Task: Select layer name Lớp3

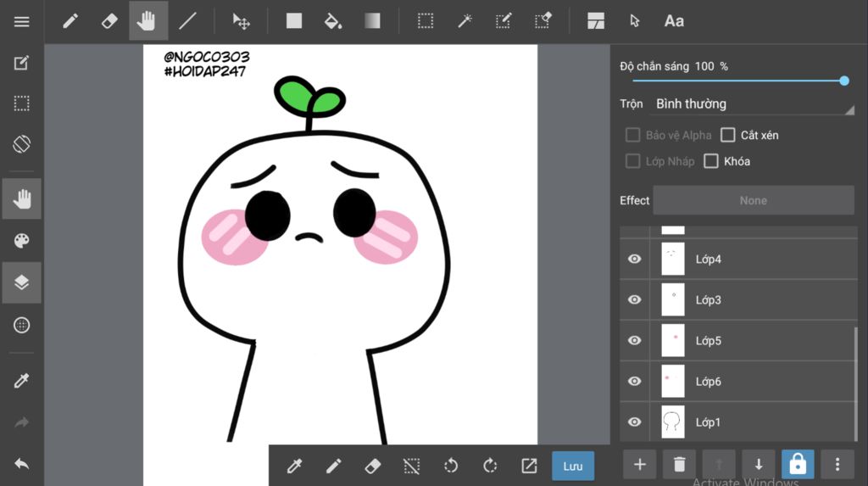Action: 709,299
